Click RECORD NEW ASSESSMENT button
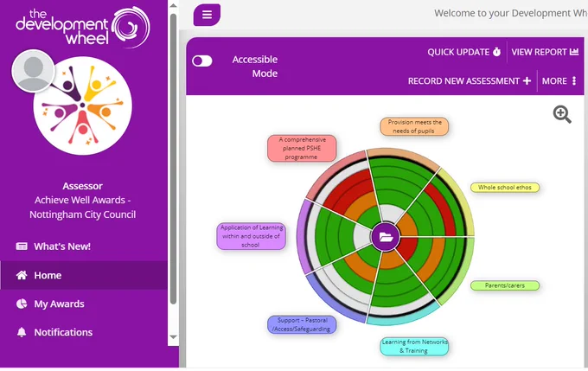588x371 pixels. [x=470, y=81]
